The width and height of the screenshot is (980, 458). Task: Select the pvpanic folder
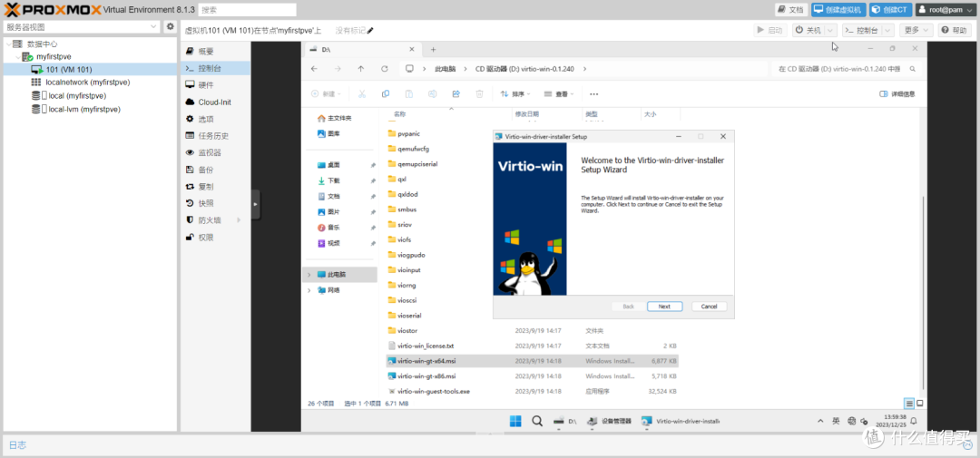coord(409,133)
